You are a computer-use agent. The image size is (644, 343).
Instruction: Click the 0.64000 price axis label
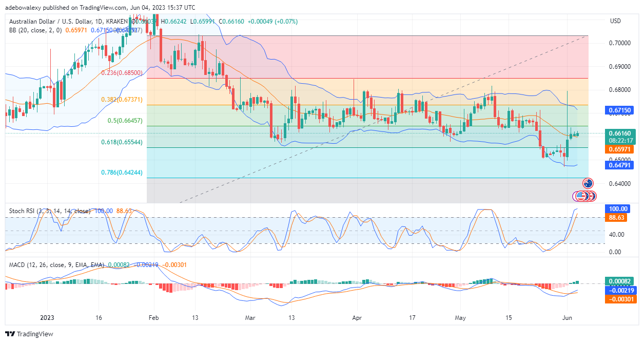click(619, 183)
